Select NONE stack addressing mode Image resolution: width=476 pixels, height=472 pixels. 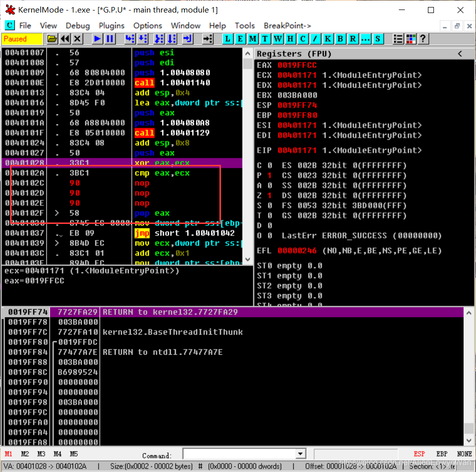464,454
